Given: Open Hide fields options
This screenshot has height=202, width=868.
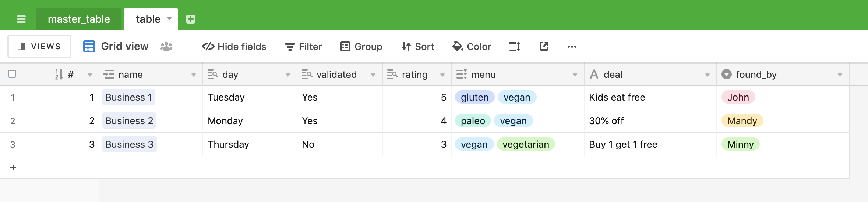Looking at the screenshot, I should point(234,47).
